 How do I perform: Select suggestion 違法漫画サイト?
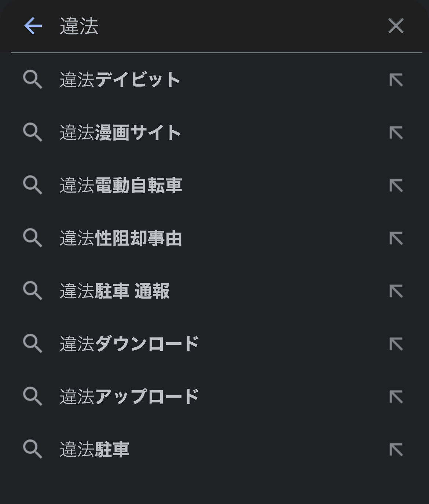(x=120, y=133)
